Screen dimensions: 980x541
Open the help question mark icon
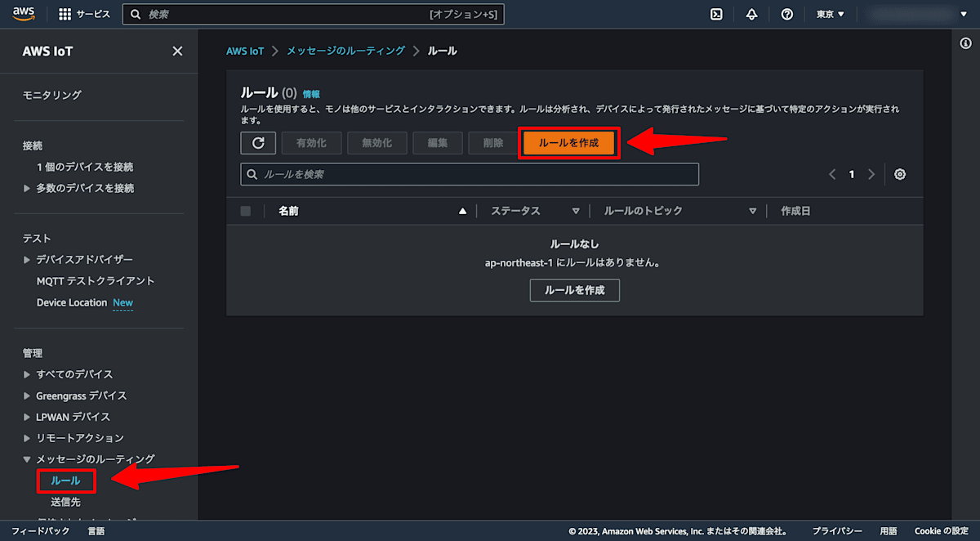(x=787, y=14)
